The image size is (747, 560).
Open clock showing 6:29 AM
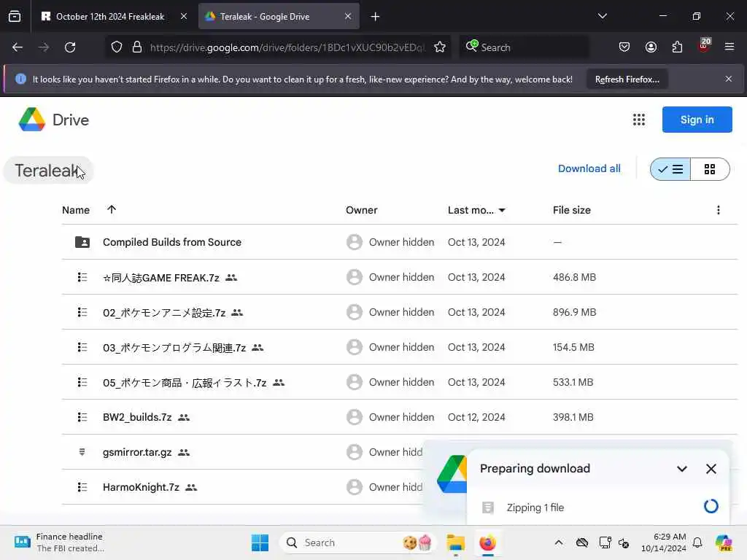point(663,542)
